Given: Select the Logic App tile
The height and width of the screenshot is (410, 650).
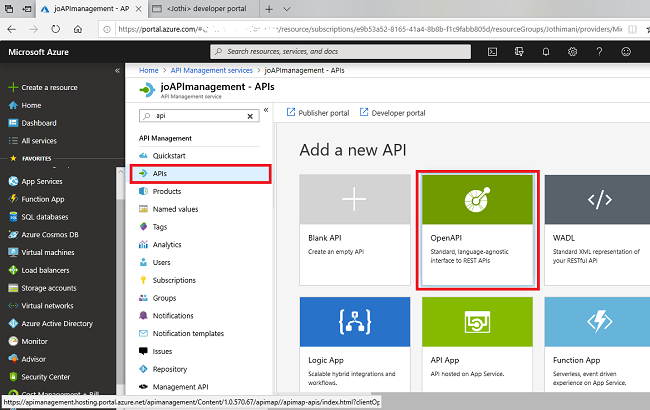Looking at the screenshot, I should [355, 344].
